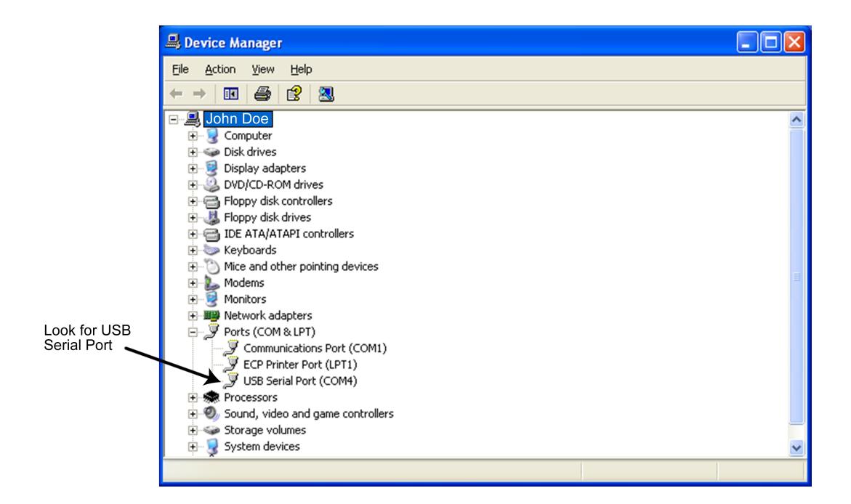Select the IDE ATA/ATAPI controllers label
The image size is (851, 504).
(x=289, y=234)
